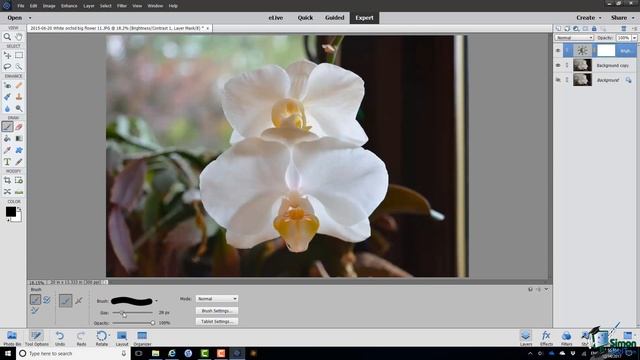Select the Move tool
Screen dimensions: 640x360
[x=7, y=55]
